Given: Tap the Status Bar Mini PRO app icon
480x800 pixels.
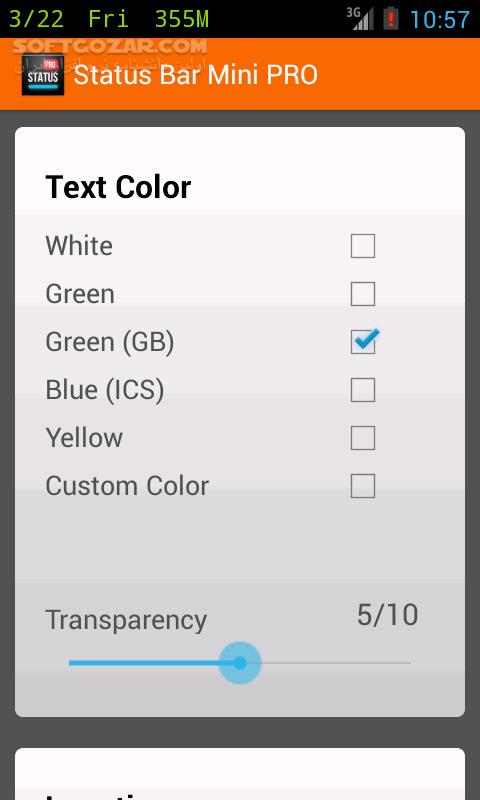Looking at the screenshot, I should pos(43,74).
